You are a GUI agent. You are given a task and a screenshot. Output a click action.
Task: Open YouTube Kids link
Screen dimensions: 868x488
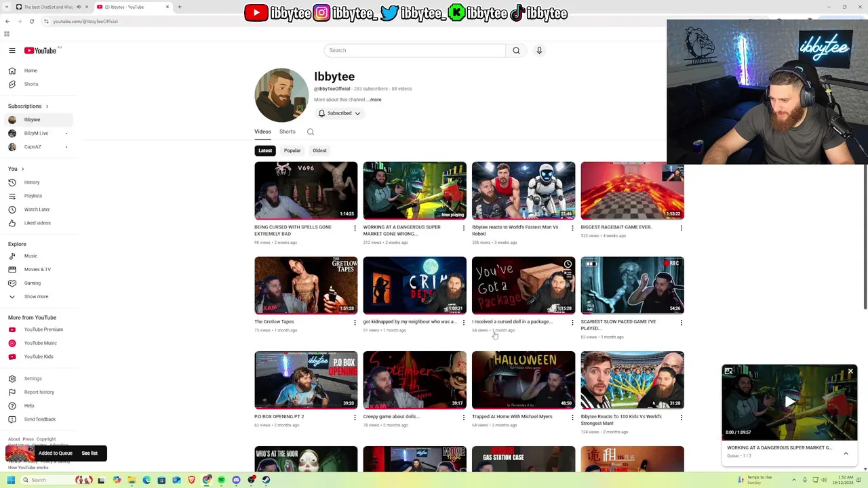pyautogui.click(x=39, y=357)
